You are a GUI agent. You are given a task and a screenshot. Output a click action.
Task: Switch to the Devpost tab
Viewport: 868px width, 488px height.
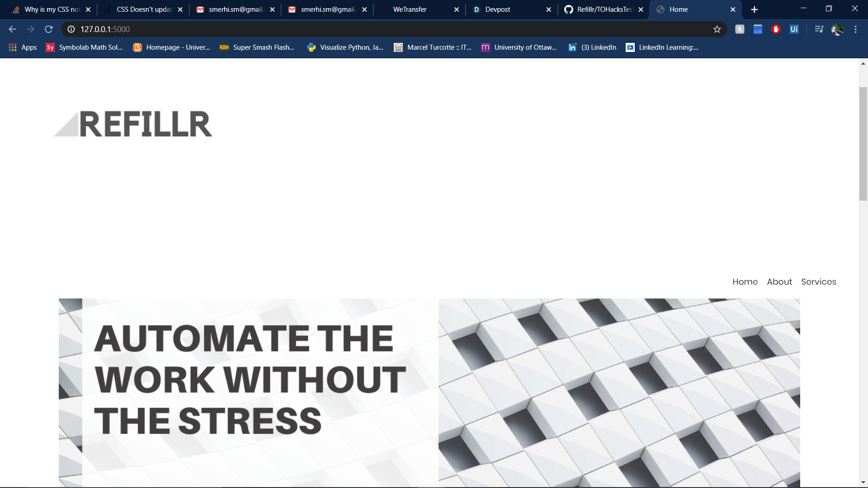[x=497, y=9]
